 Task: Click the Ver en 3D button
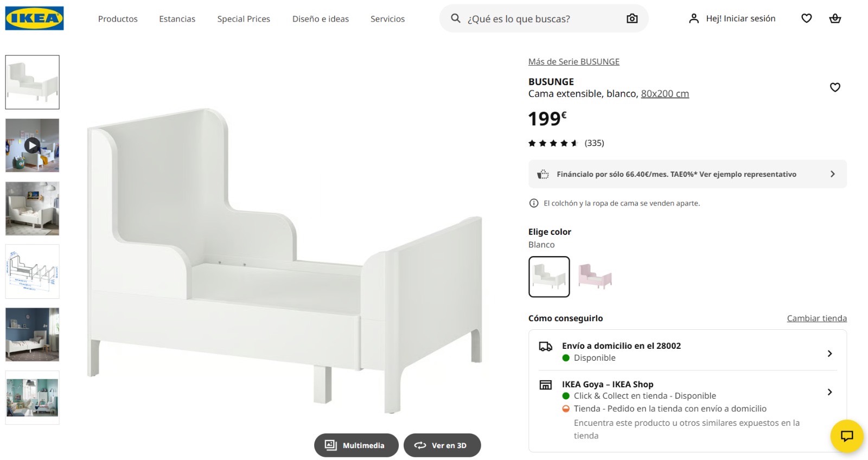tap(442, 445)
